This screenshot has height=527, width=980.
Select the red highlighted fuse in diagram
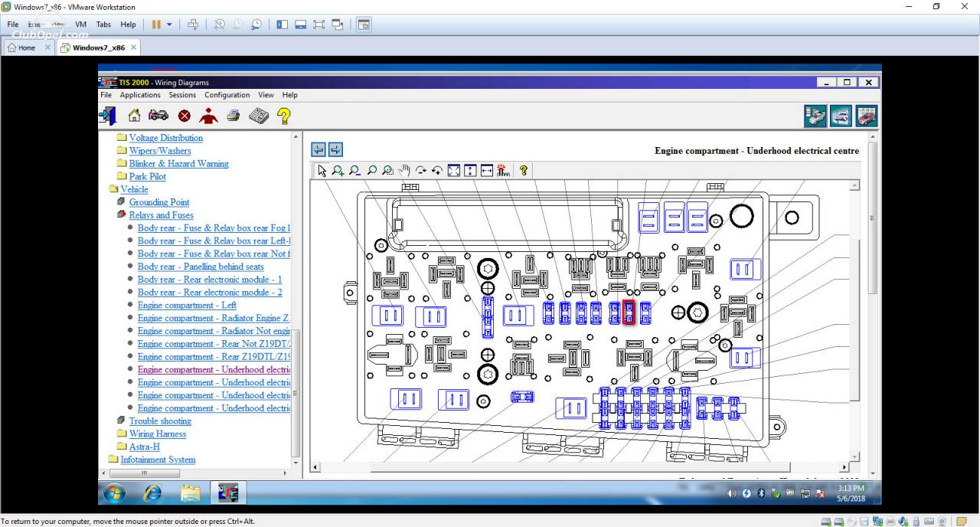coord(629,312)
